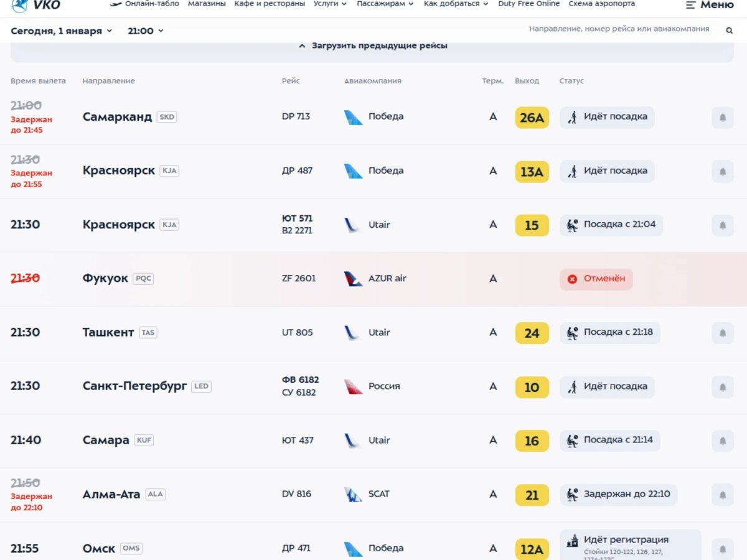Select the Магазины menu item
The width and height of the screenshot is (747, 560).
pyautogui.click(x=207, y=2)
